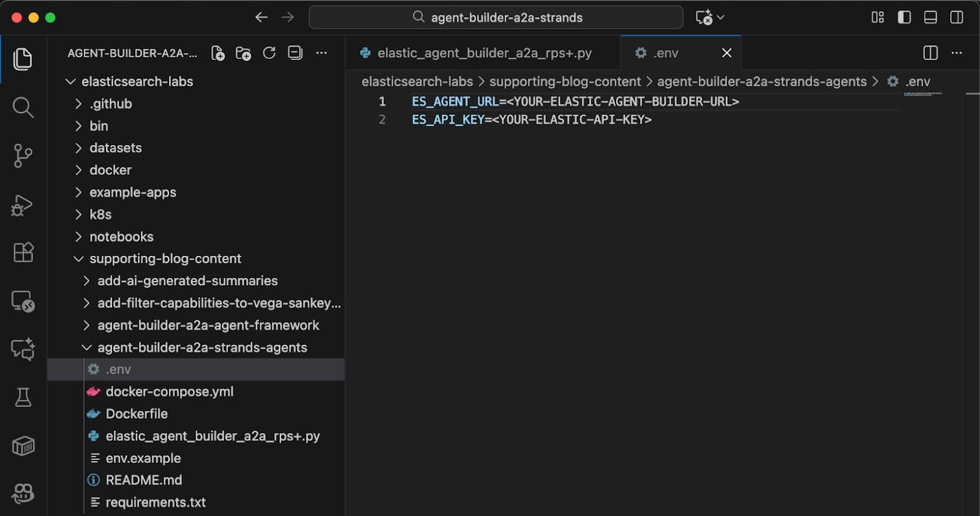Open the Search view icon
Viewport: 980px width, 516px height.
pyautogui.click(x=23, y=108)
